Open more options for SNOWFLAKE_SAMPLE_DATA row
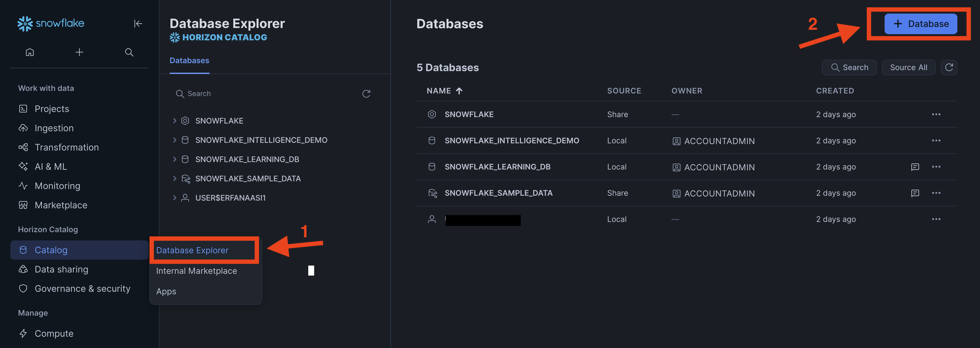The width and height of the screenshot is (980, 348). pyautogui.click(x=936, y=193)
